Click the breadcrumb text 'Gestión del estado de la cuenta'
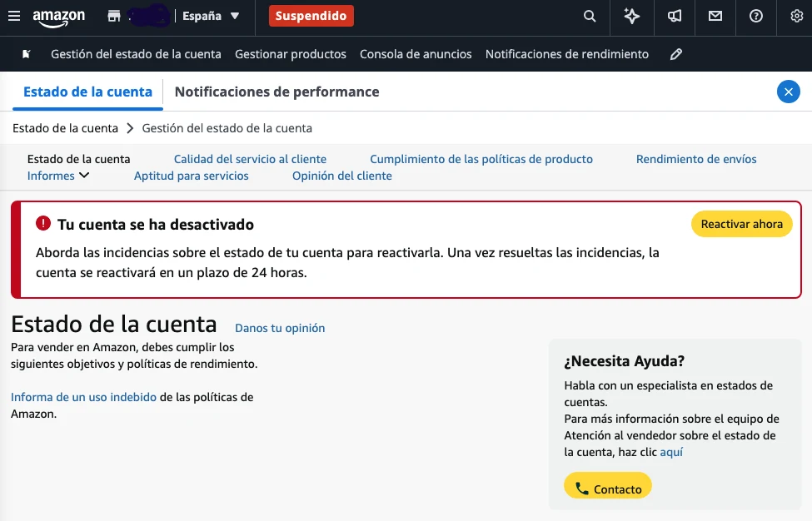The image size is (812, 521). [x=227, y=128]
